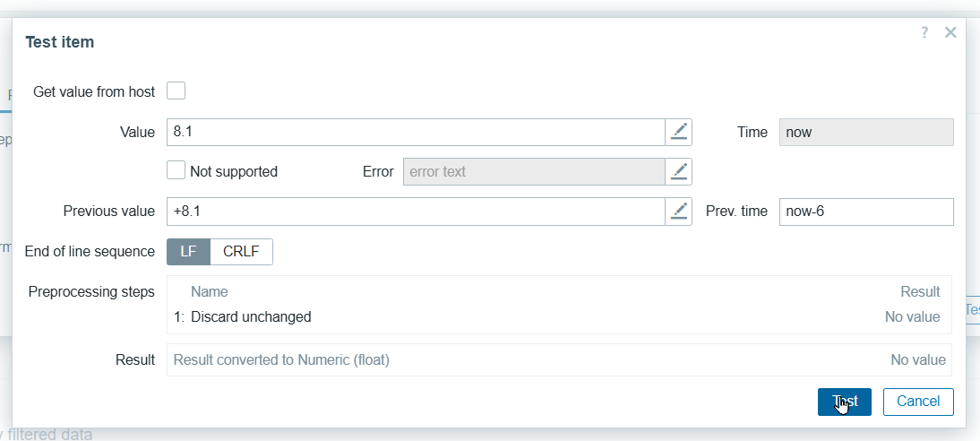Viewport: 980px width, 441px height.
Task: Enable the Get value from host checkbox
Action: [x=176, y=91]
